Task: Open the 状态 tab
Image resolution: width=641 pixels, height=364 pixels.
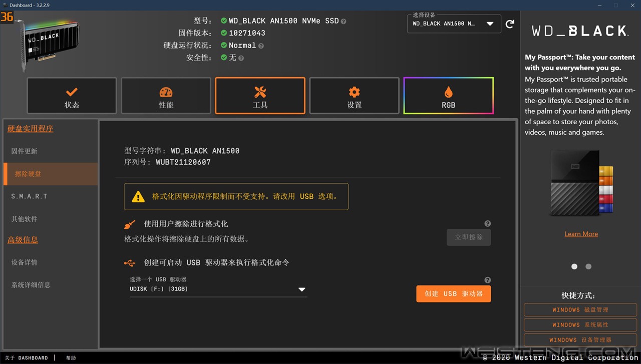Action: pos(72,96)
